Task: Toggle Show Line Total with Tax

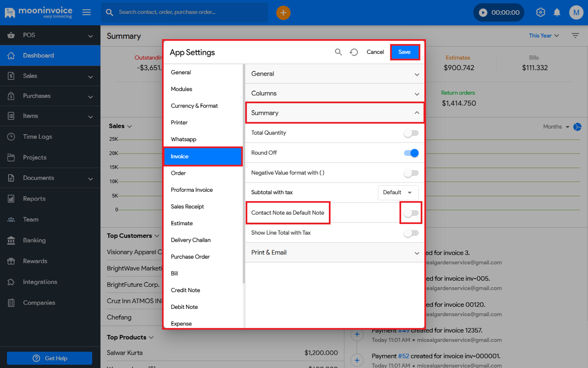Action: click(x=411, y=233)
